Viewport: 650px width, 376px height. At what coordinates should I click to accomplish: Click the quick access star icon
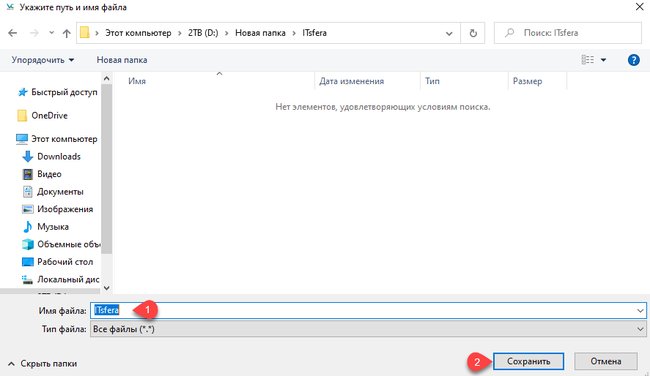(x=22, y=92)
